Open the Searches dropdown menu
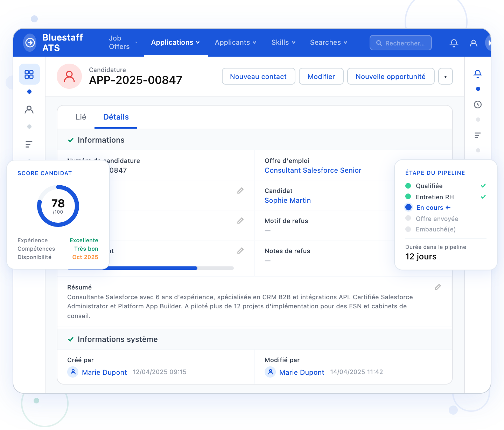 pyautogui.click(x=328, y=42)
